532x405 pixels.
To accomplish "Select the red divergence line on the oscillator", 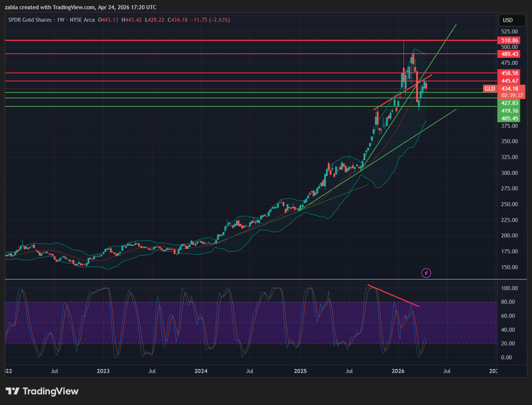I will 393,296.
